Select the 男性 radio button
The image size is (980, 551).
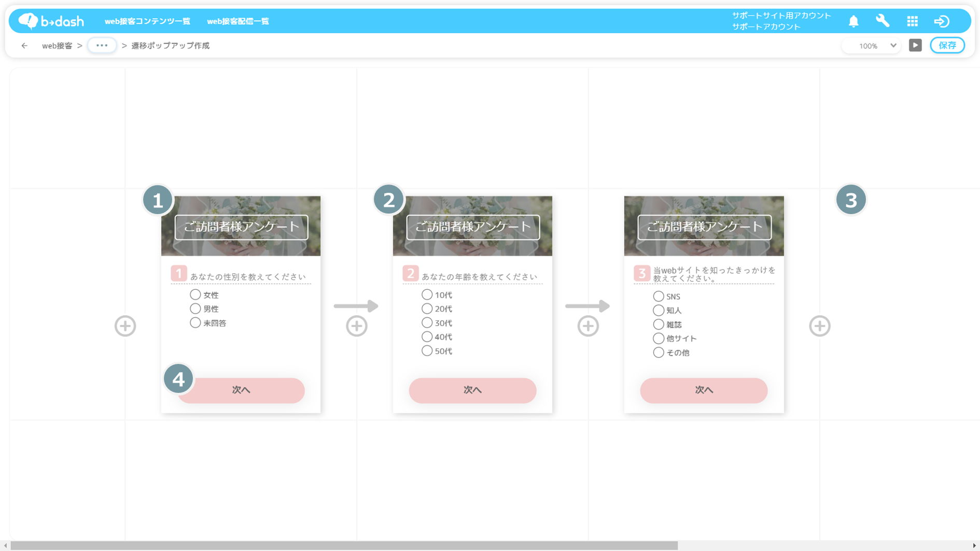[x=195, y=308]
